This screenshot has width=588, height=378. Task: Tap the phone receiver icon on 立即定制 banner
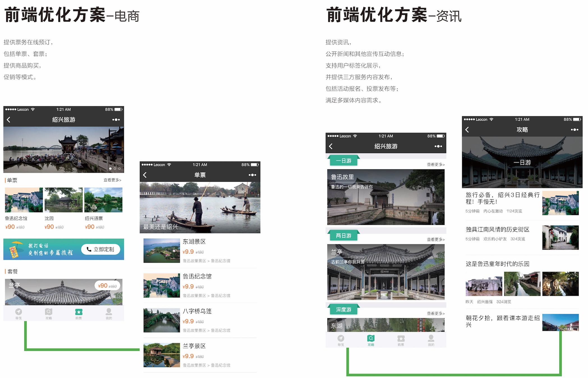(x=89, y=249)
